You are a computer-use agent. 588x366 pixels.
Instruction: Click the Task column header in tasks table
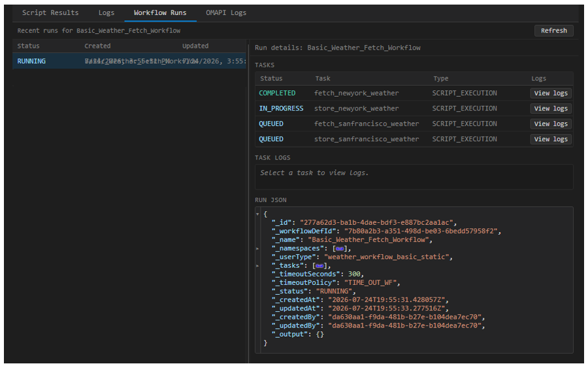(323, 78)
